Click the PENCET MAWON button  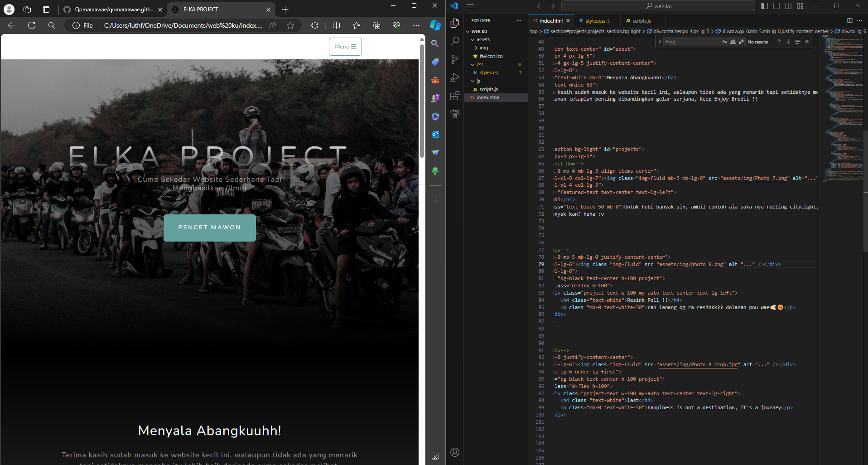pos(209,228)
